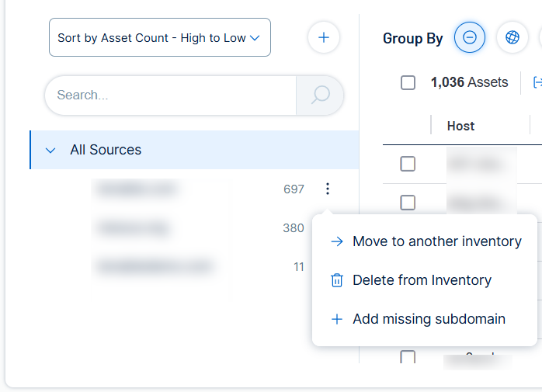542x392 pixels.
Task: Click the icon right of 1,036 Assets
Action: click(537, 82)
